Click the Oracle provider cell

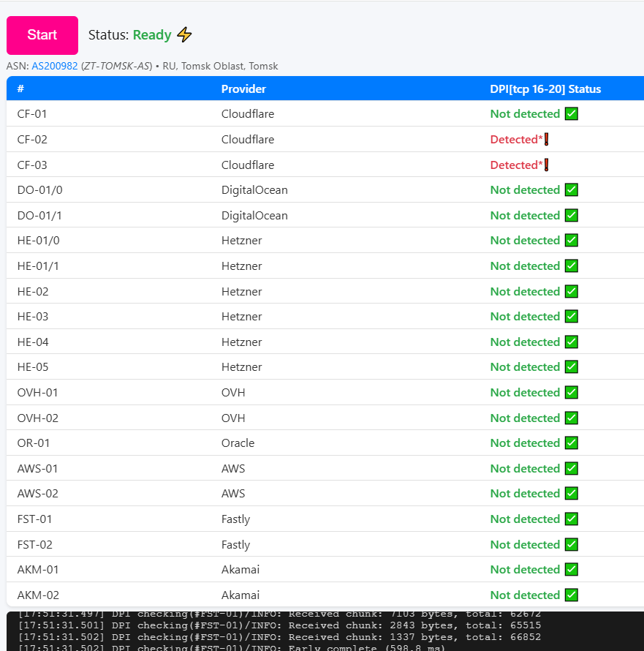(x=238, y=443)
